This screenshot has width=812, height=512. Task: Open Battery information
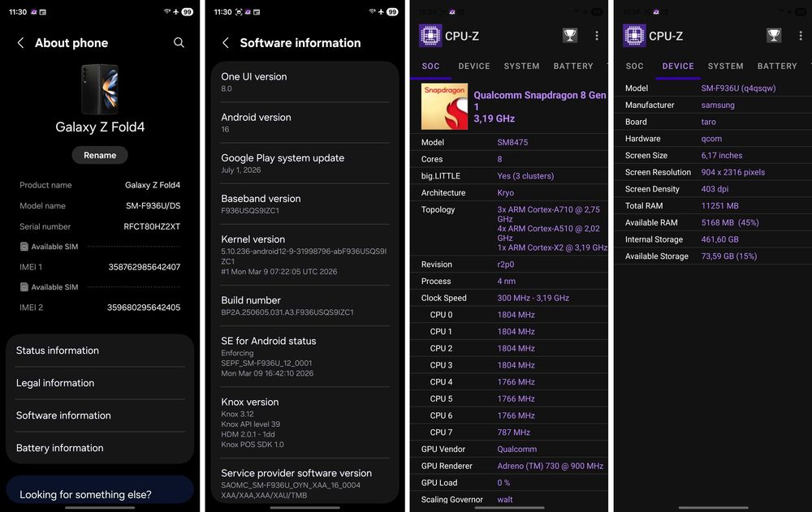tap(100, 449)
